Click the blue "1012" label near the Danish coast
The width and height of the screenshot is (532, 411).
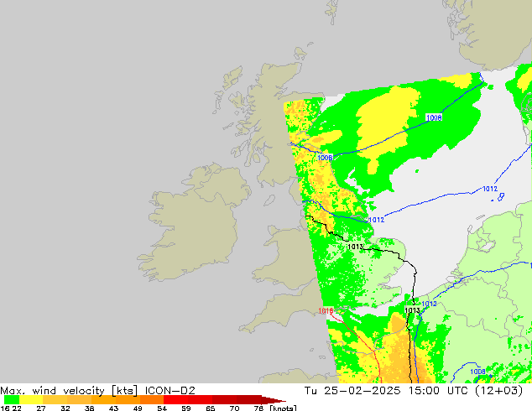[490, 189]
